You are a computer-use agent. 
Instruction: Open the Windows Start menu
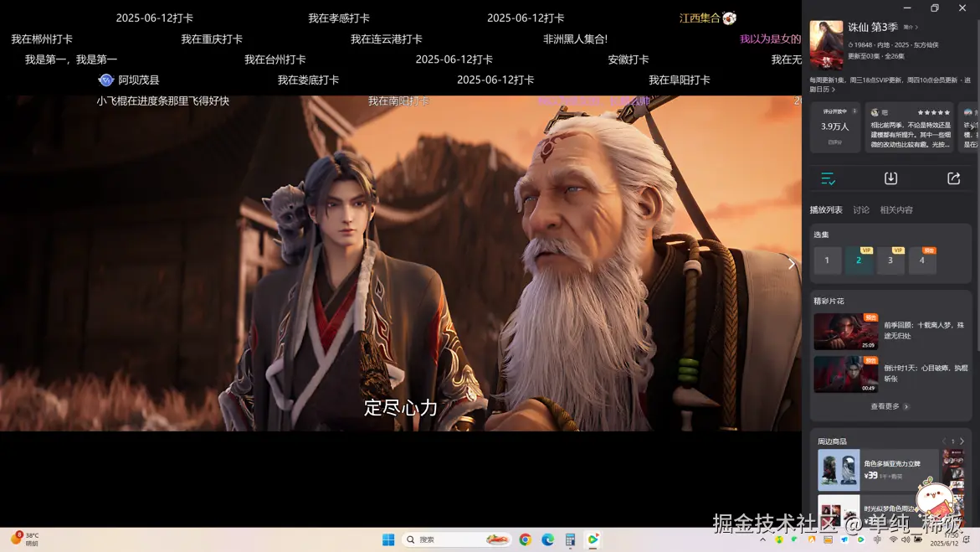click(387, 539)
